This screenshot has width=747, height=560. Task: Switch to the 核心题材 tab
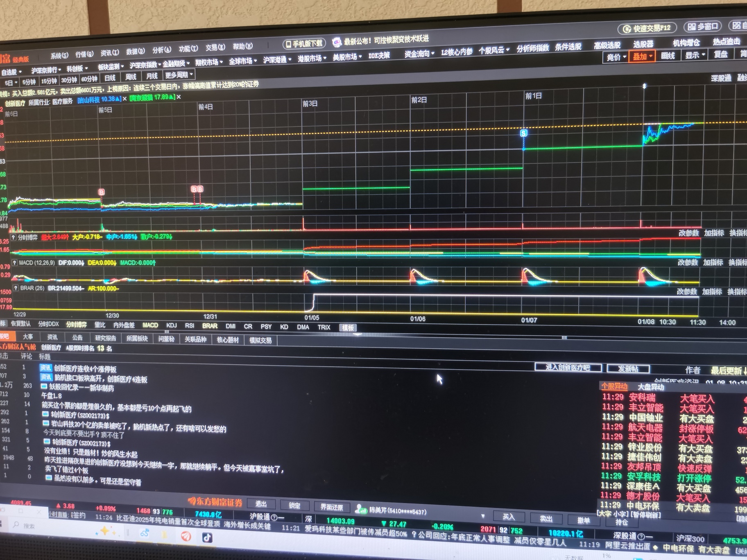click(x=228, y=340)
